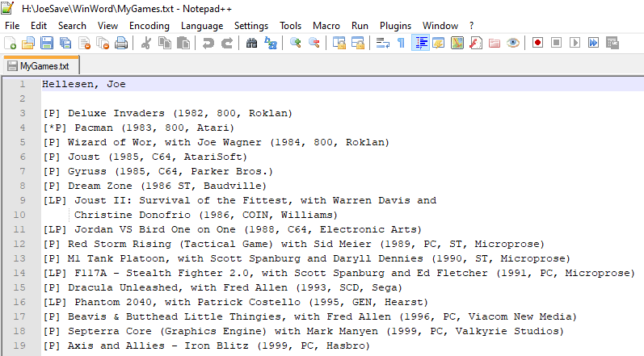Click the Stop macro recording icon

pos(556,43)
